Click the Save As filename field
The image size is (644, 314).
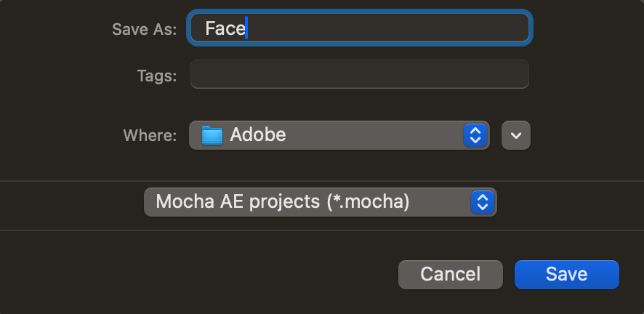tap(360, 28)
